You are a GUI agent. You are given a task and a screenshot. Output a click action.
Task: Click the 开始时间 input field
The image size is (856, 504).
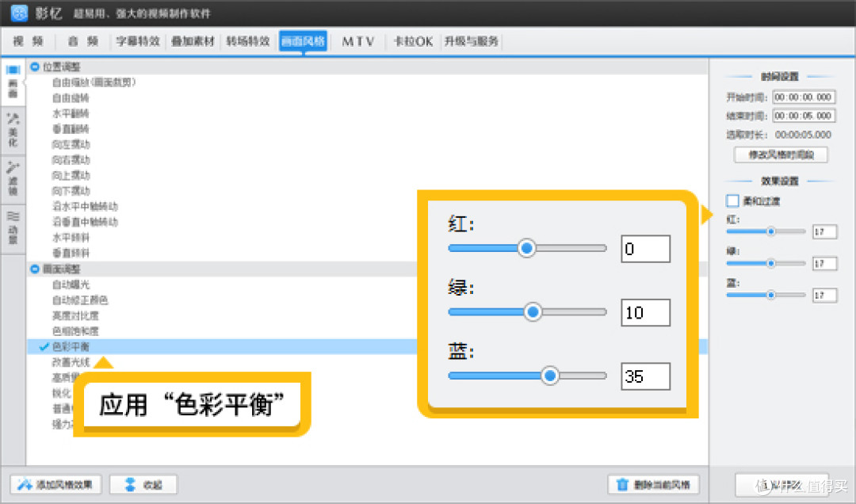pos(804,97)
